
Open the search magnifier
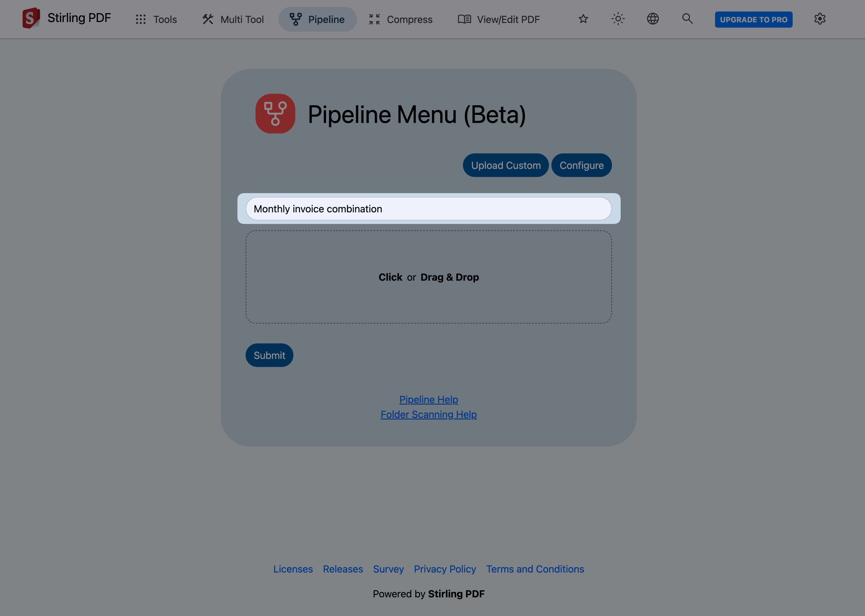687,19
